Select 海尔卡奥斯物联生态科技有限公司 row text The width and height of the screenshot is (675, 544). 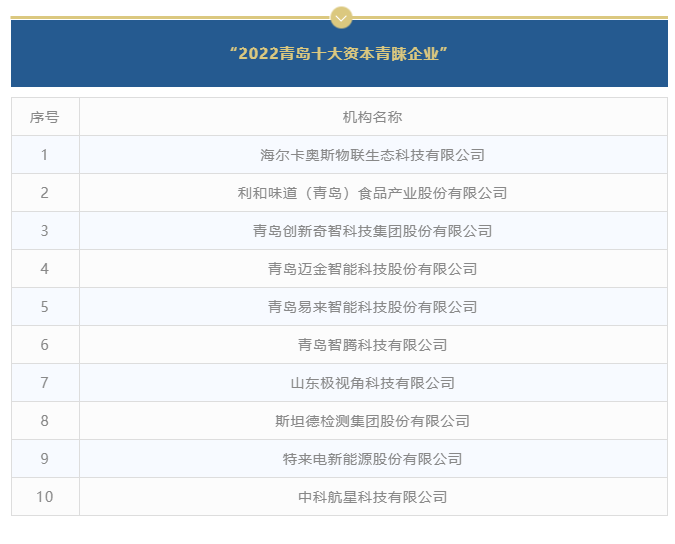373,155
